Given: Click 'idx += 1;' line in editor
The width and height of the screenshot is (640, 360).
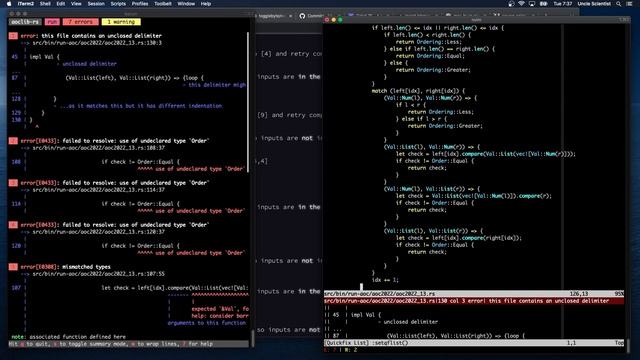Looking at the screenshot, I should pos(385,280).
